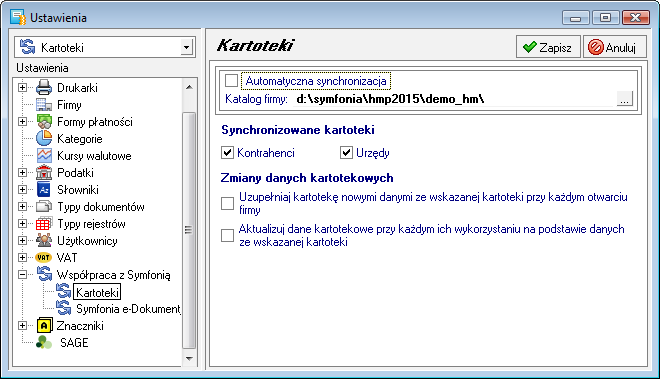Click the Użytkownicy label in the tree
This screenshot has height=379, width=660.
pos(87,241)
